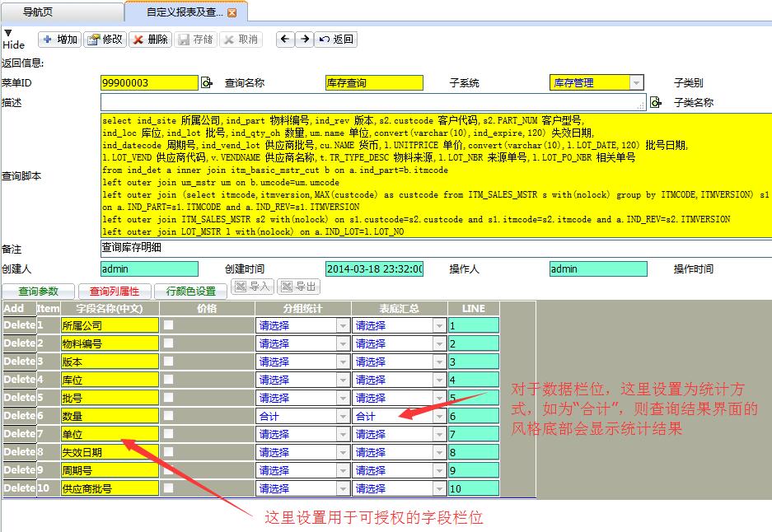Click the 修改 (Modify) toolbar button

[x=105, y=40]
